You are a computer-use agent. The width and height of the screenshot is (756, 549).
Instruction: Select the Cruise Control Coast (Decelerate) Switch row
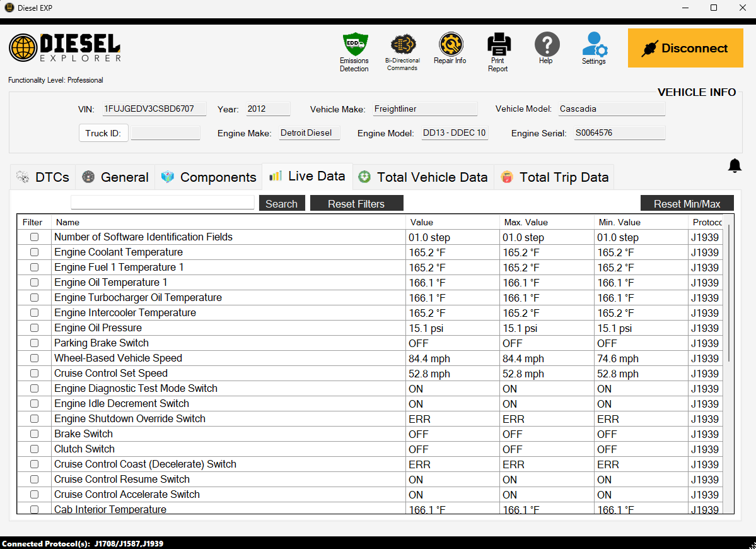coord(370,464)
